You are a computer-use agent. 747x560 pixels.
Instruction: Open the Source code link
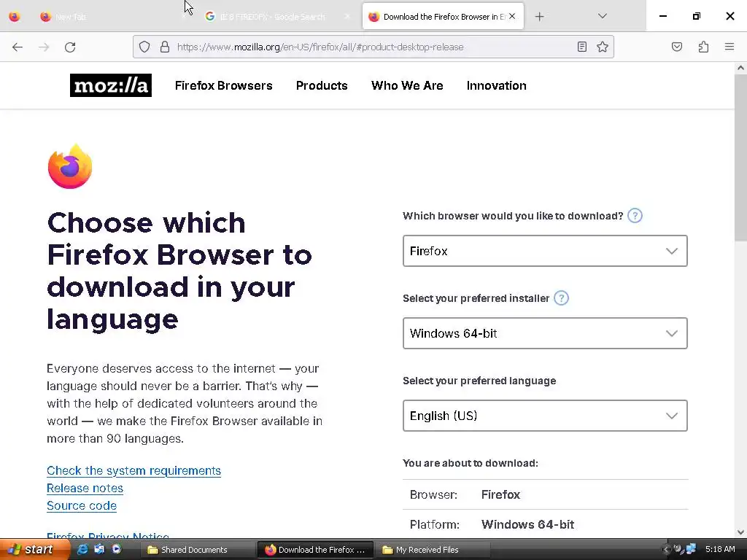pos(82,506)
